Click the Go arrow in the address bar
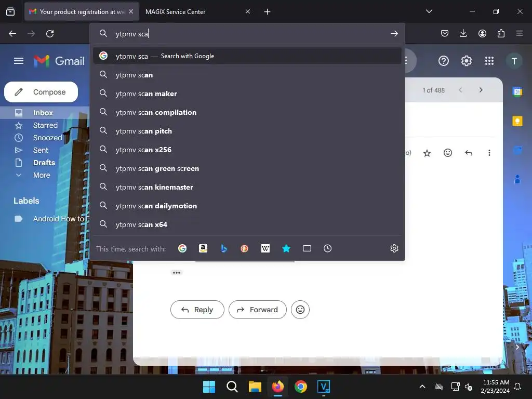The image size is (532, 399). [394, 34]
